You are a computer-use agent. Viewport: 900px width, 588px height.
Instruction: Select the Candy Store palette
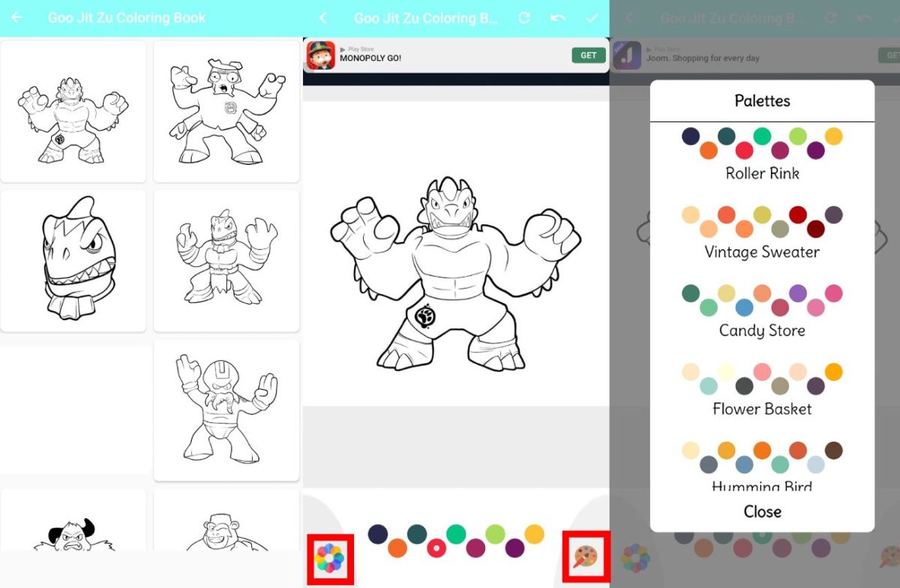point(762,312)
